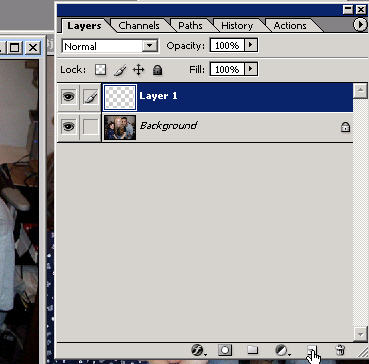This screenshot has height=364, width=369.
Task: Open the Layers palette flyout menu
Action: [360, 25]
